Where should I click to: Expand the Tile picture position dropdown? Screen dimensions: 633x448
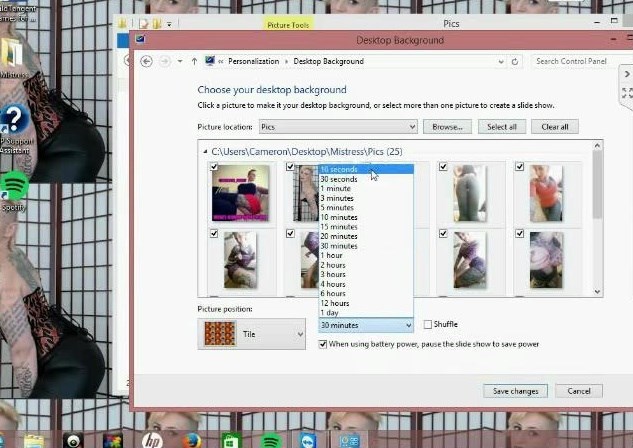pos(299,335)
